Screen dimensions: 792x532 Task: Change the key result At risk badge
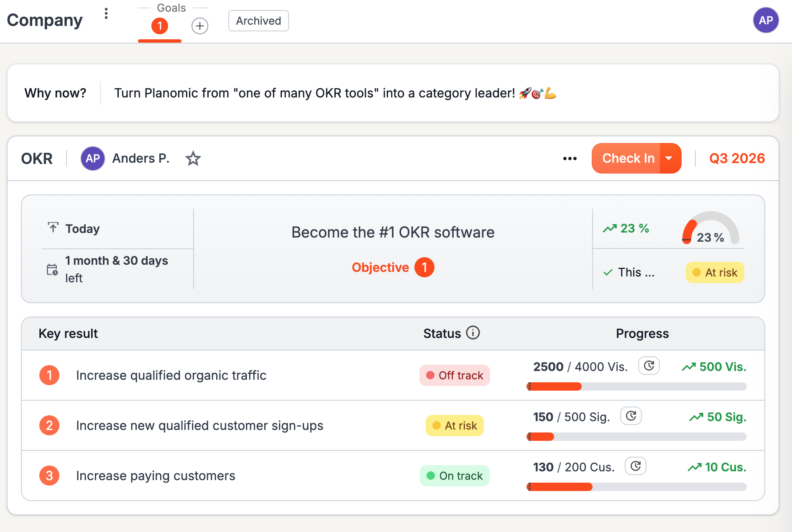(x=455, y=425)
